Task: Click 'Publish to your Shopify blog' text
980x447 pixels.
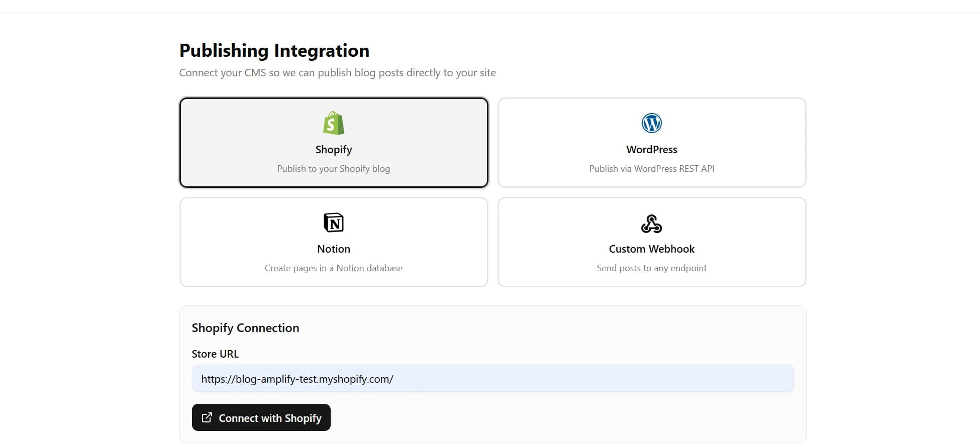Action: (x=334, y=169)
